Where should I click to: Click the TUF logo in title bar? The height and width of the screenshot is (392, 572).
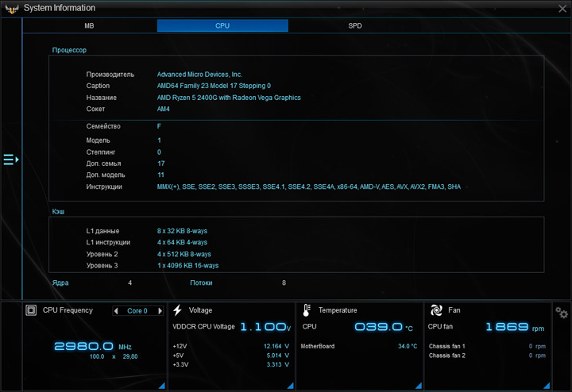pyautogui.click(x=12, y=9)
